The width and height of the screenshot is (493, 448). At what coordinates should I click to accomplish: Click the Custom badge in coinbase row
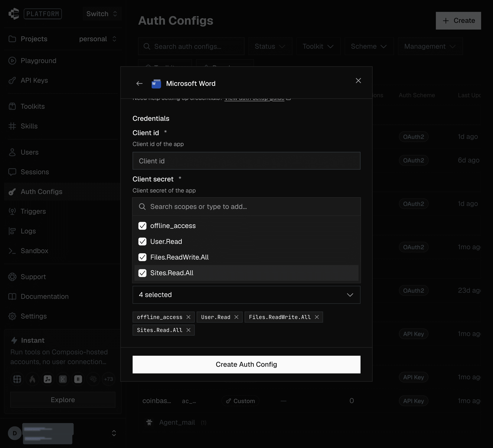[x=240, y=401]
